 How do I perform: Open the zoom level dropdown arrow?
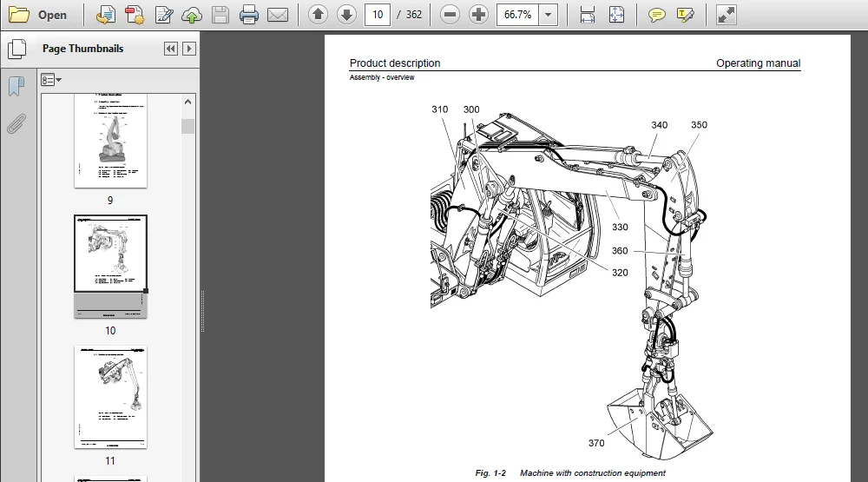(x=548, y=15)
